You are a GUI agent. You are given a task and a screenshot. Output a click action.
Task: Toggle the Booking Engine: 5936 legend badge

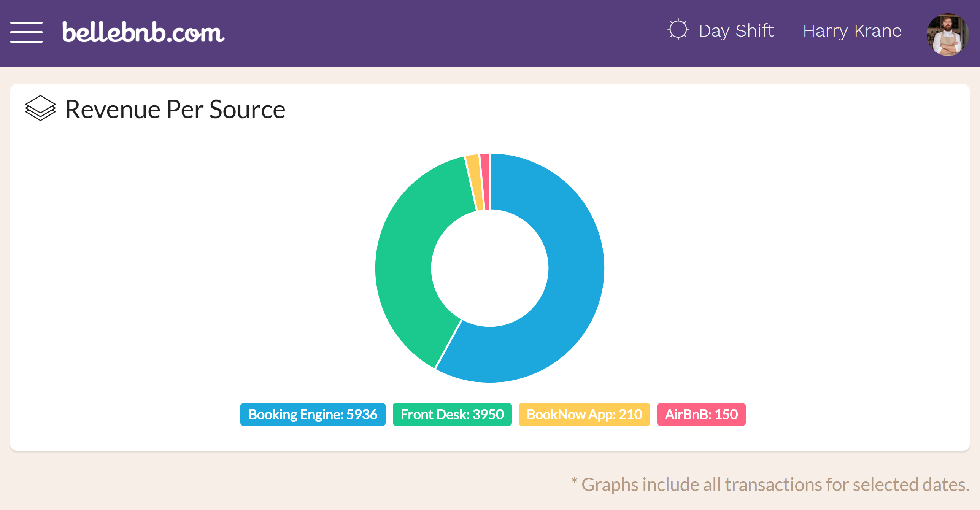pyautogui.click(x=313, y=414)
